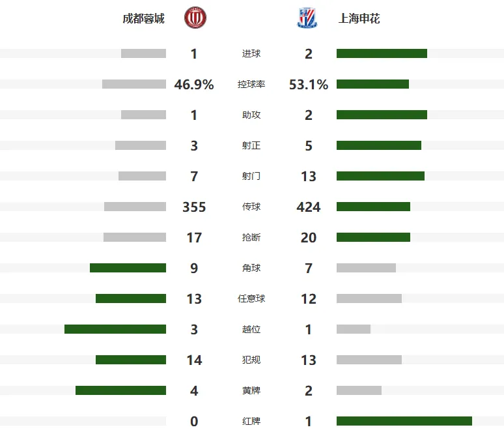Select the 角球 corners label
Viewport: 504px width, 436px height.
click(x=251, y=268)
